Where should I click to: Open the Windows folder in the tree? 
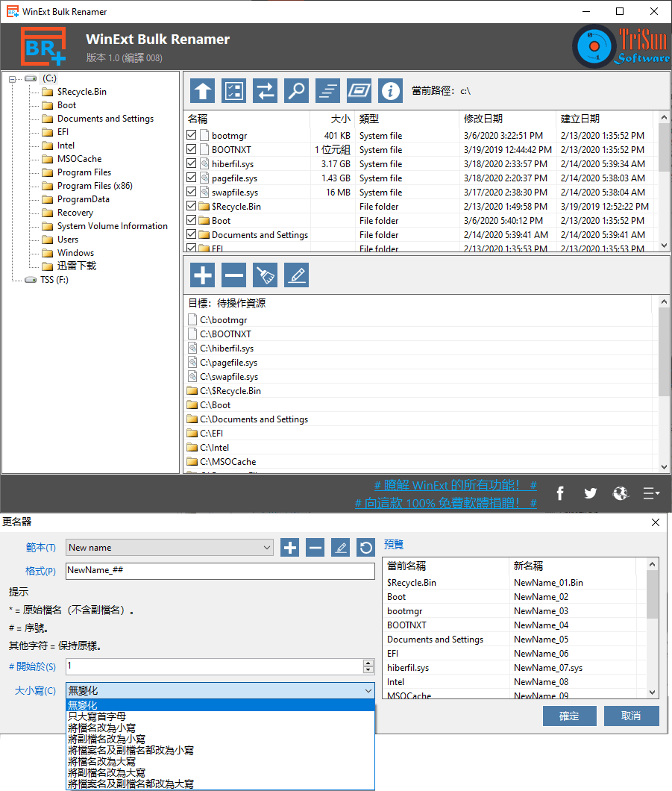(75, 253)
